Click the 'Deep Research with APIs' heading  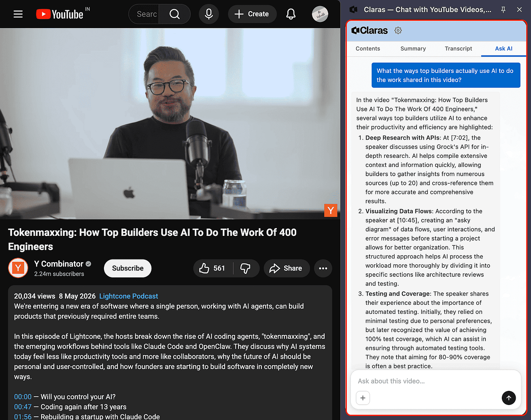(403, 138)
